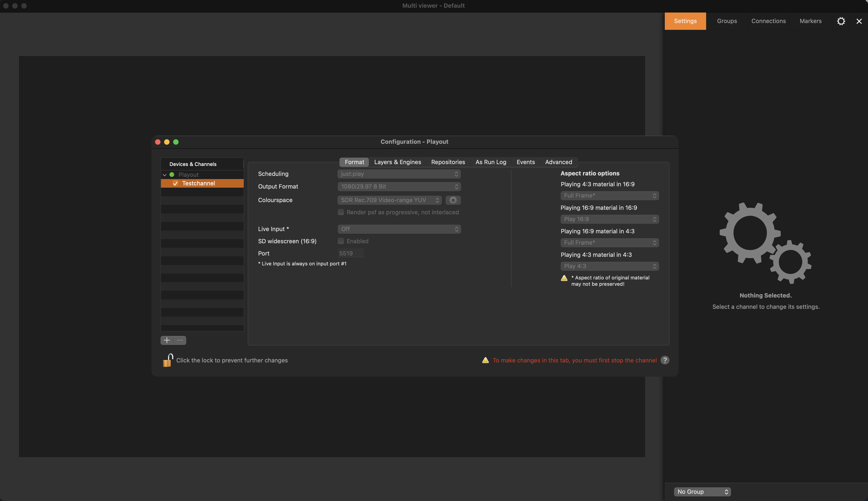Open the Live Input Off dropdown
This screenshot has height=501, width=868.
[399, 229]
